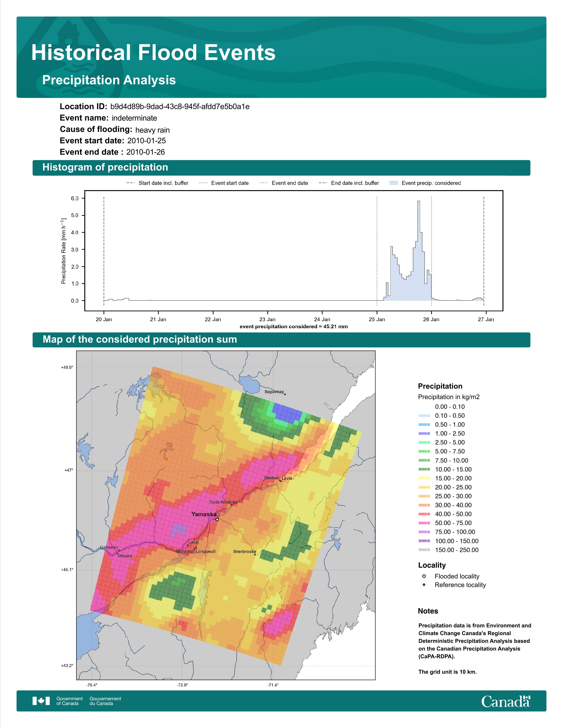Select the 1.00 - 2.50 blue legend swatch
Viewport: 563px width, 728px height.
[x=424, y=434]
